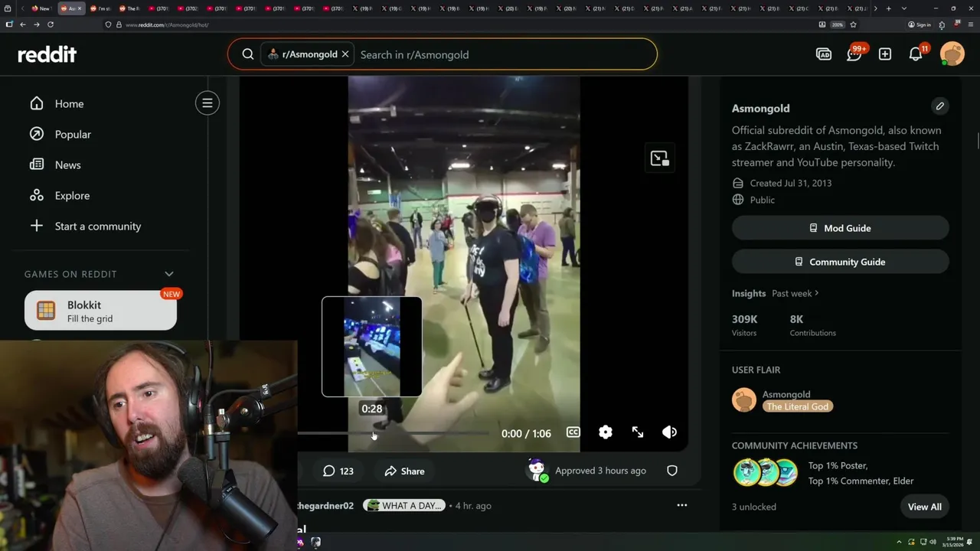Open the Blokkit game card

coord(100,311)
